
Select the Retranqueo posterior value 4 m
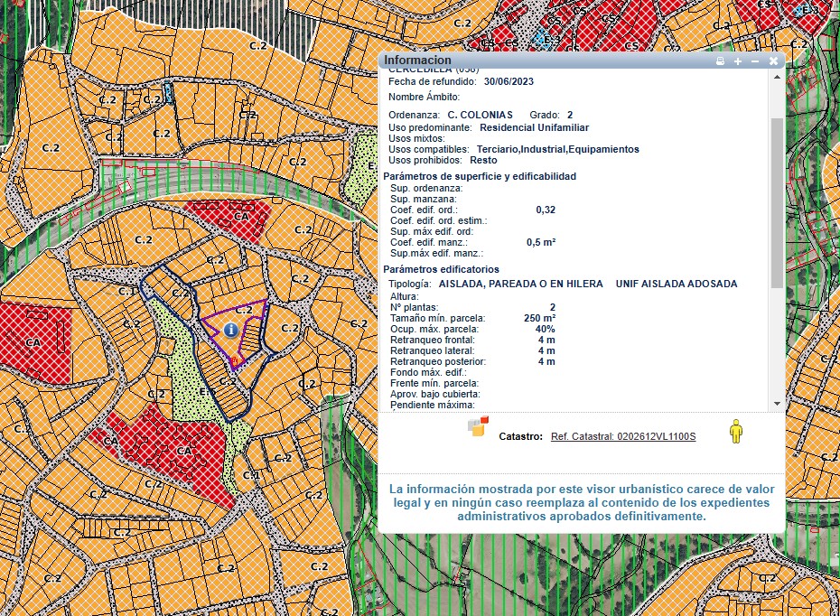[x=546, y=361]
